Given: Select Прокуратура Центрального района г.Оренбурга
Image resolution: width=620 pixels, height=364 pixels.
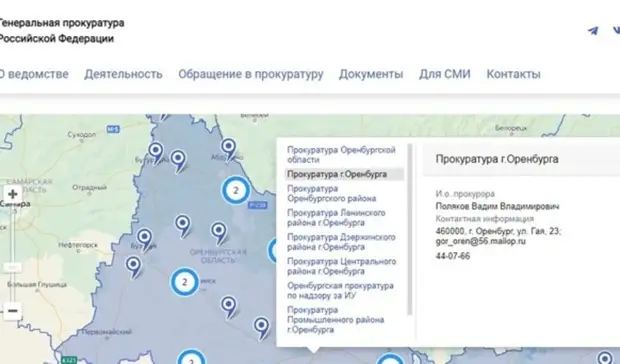Looking at the screenshot, I should coord(341,266).
